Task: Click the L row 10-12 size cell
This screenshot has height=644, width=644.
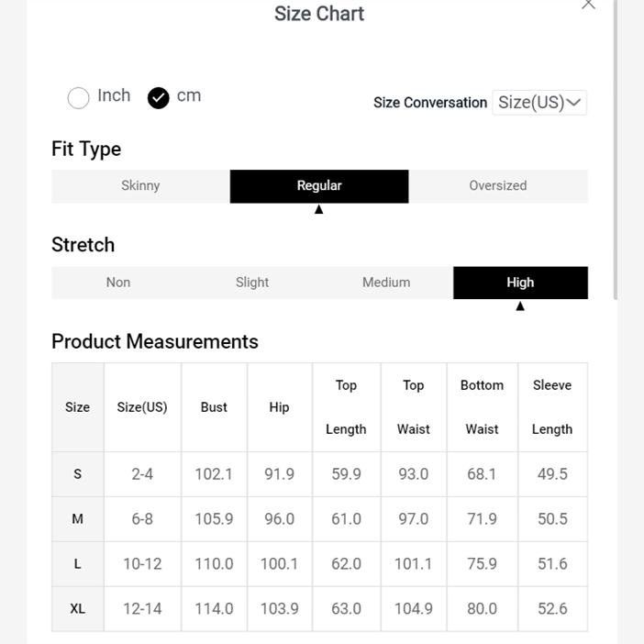Action: [142, 564]
